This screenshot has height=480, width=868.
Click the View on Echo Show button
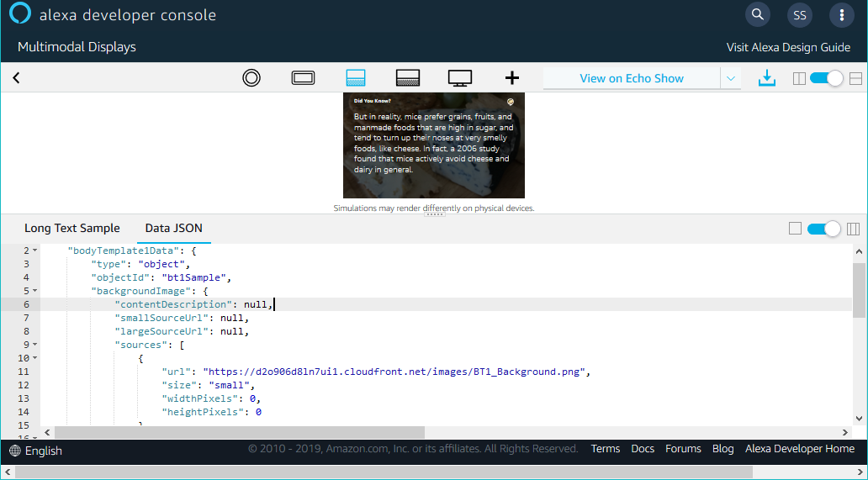point(631,78)
